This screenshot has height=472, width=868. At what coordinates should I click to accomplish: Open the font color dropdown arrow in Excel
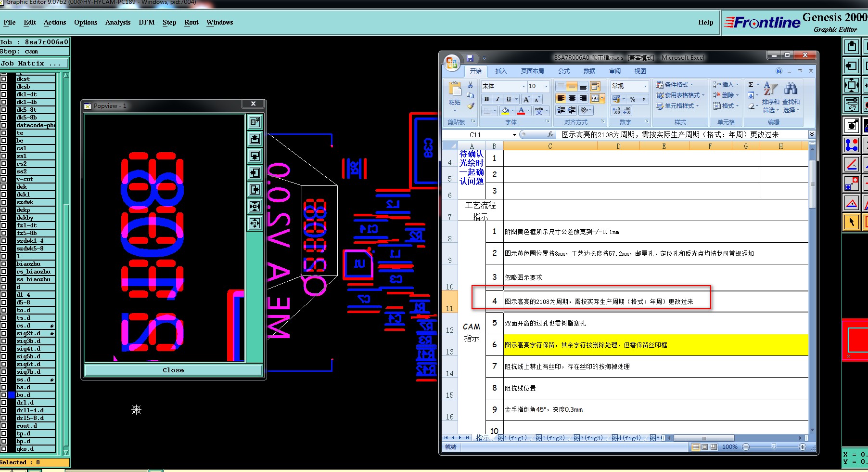pos(528,111)
